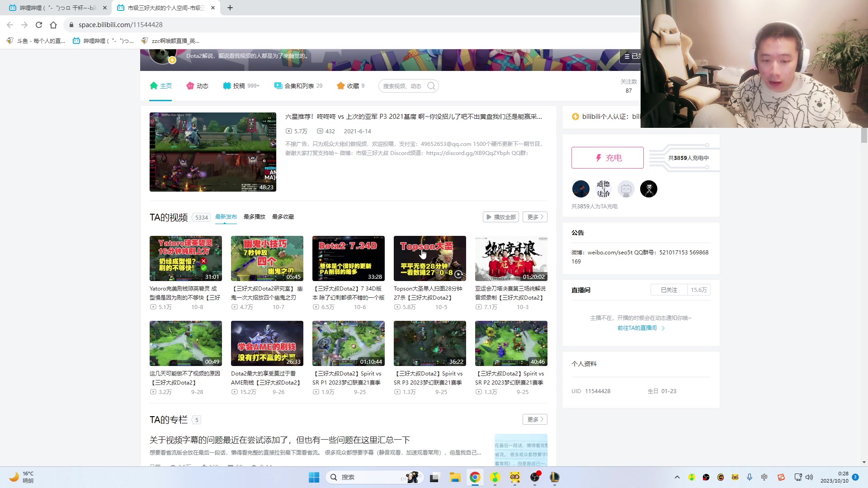Go back with the browser back arrow
The image size is (868, 488).
(10, 25)
